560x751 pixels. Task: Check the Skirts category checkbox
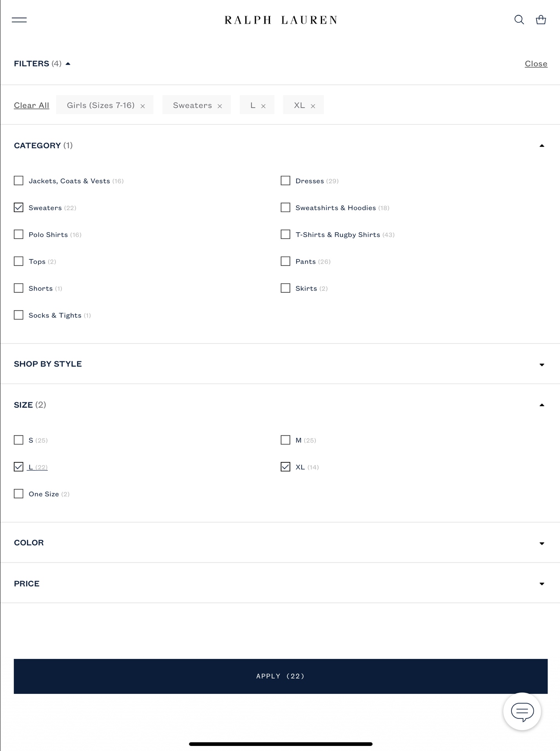285,288
